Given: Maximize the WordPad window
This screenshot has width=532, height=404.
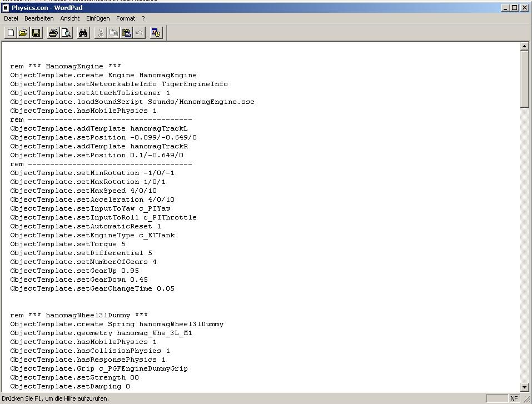Looking at the screenshot, I should click(x=514, y=8).
